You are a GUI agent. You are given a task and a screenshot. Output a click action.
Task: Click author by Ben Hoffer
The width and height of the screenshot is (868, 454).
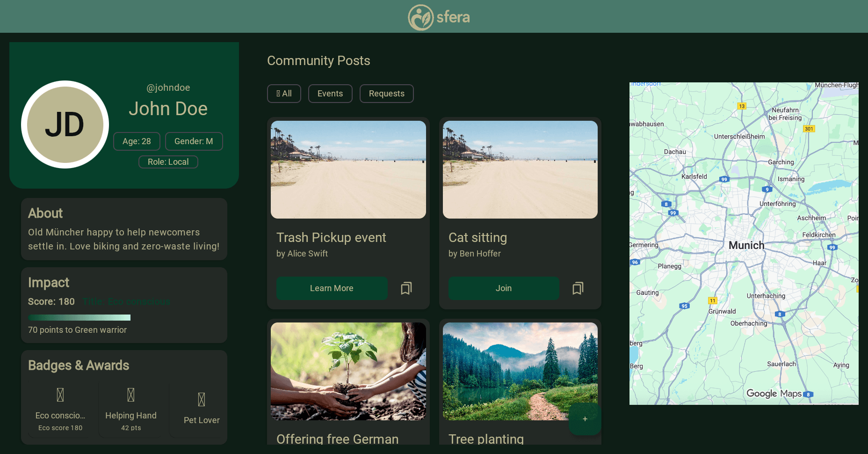click(475, 254)
